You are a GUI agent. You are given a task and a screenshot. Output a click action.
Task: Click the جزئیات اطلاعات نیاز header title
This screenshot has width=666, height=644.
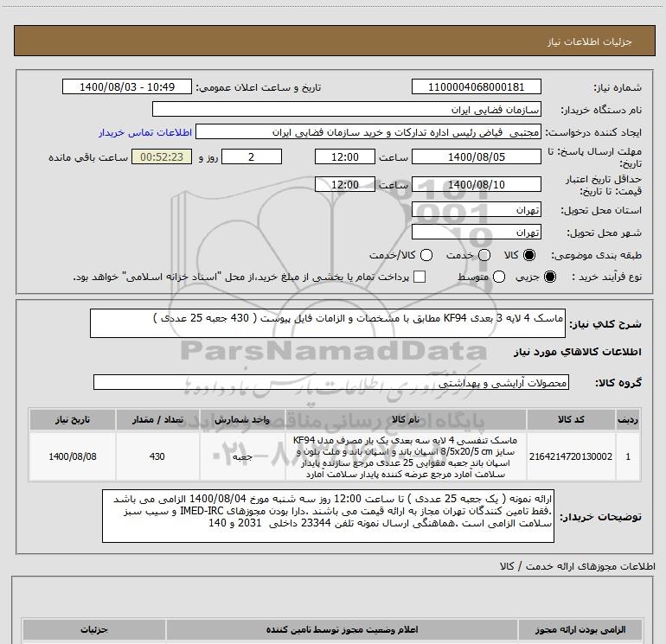tap(590, 41)
